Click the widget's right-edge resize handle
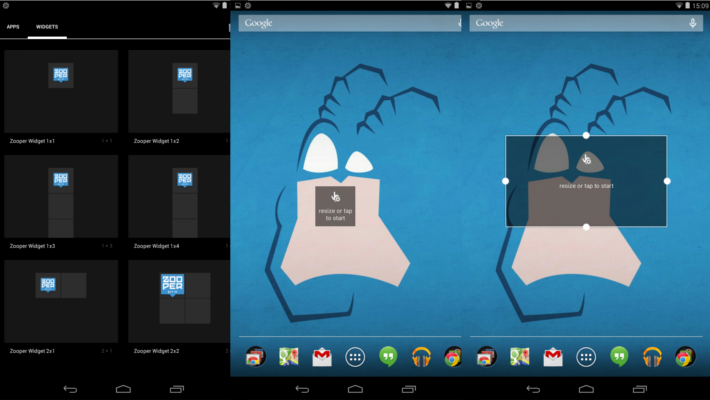 pos(667,181)
